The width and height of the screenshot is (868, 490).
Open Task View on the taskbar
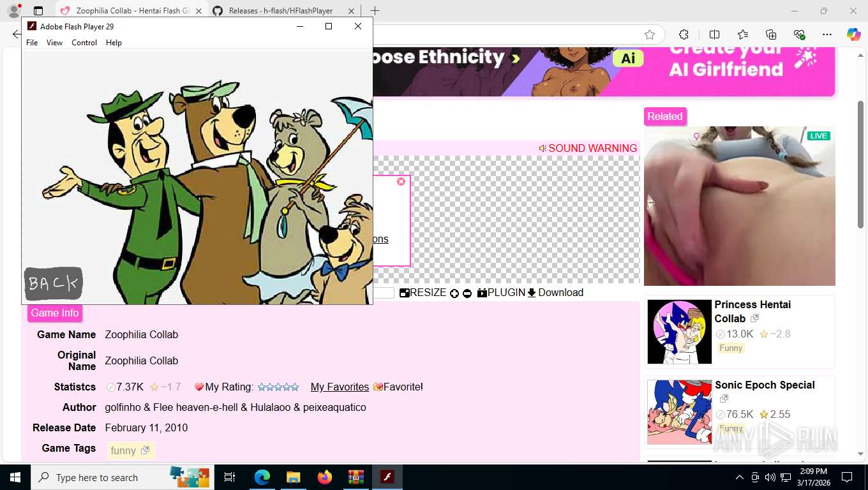pyautogui.click(x=230, y=477)
